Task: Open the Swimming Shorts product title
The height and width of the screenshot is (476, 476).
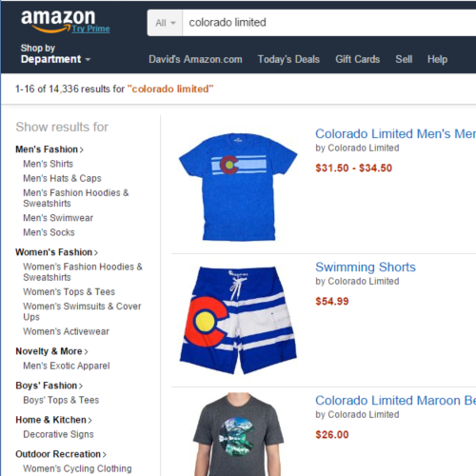Action: point(366,268)
